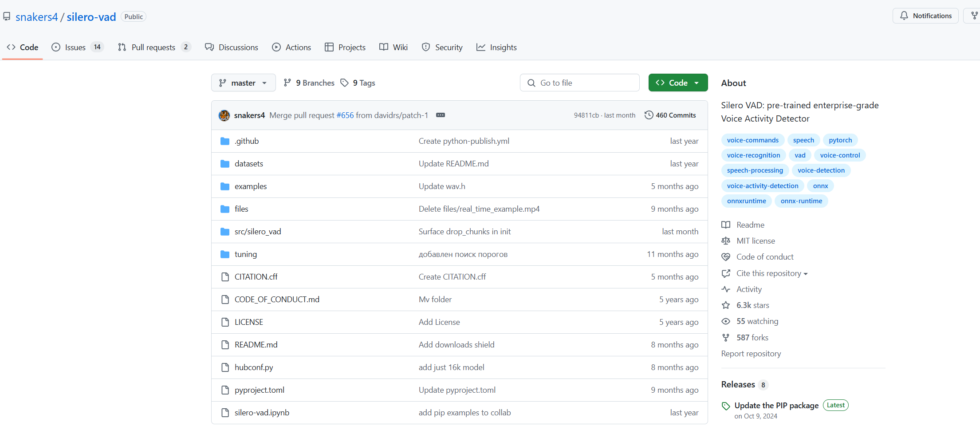Select the voice-activity-detection topic tag
Image resolution: width=980 pixels, height=430 pixels.
tap(762, 186)
